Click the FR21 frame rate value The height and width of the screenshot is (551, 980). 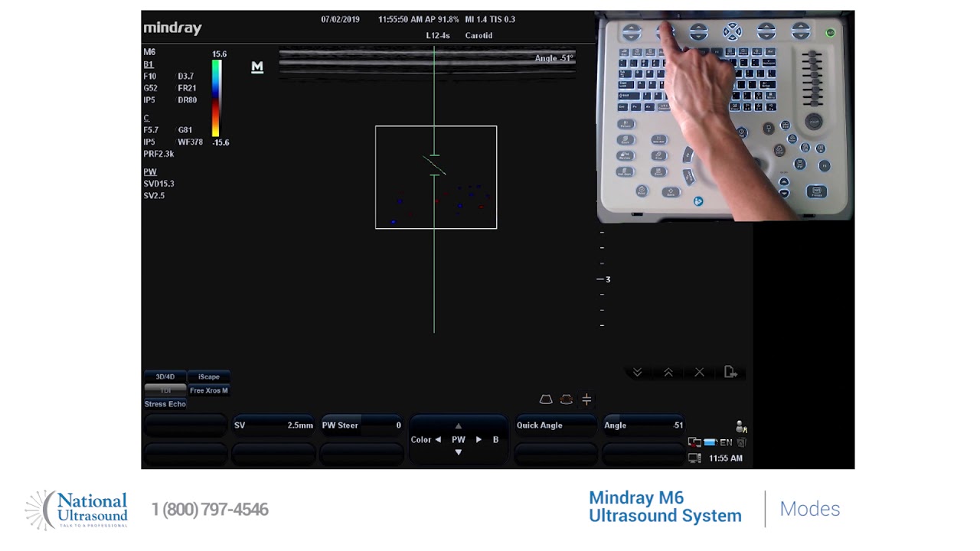(x=187, y=89)
